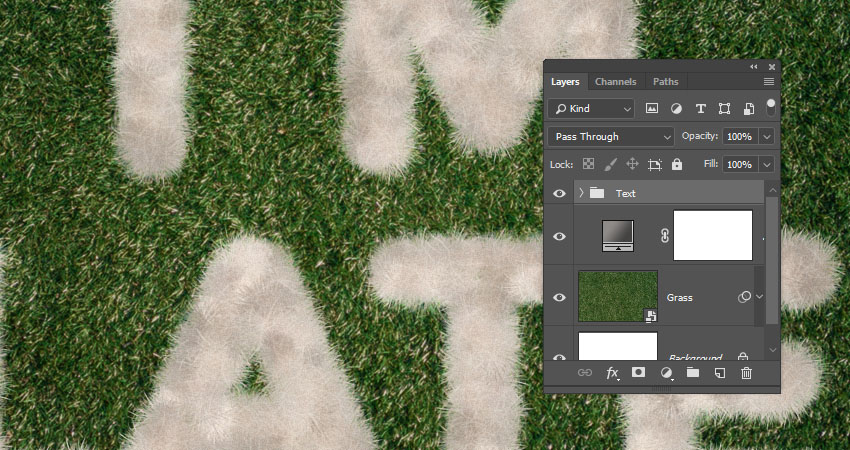Click the layers list scroll down arrow
The image size is (850, 450).
(772, 350)
